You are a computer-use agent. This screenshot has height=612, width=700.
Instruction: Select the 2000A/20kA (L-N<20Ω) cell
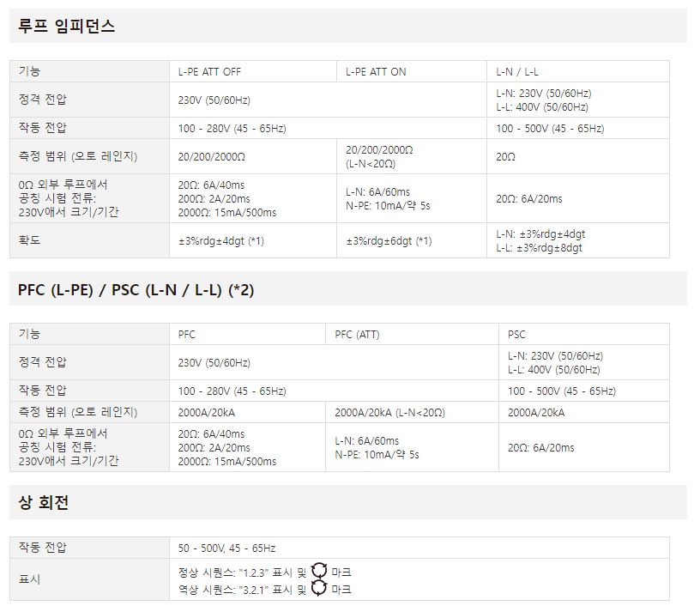pyautogui.click(x=389, y=413)
